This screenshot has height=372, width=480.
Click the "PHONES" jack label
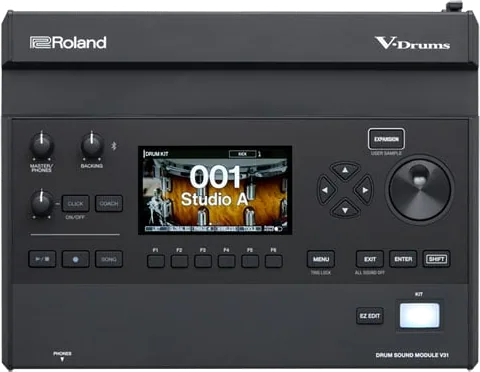[62, 354]
